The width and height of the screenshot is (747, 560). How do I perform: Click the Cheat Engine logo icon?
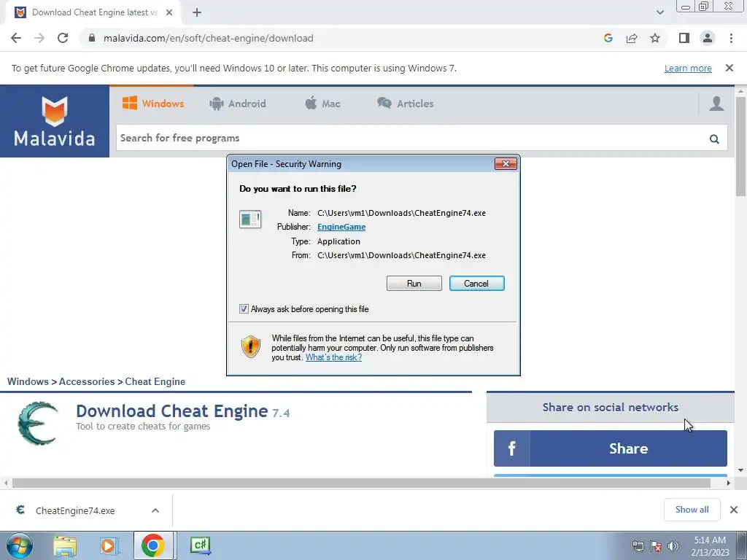38,424
